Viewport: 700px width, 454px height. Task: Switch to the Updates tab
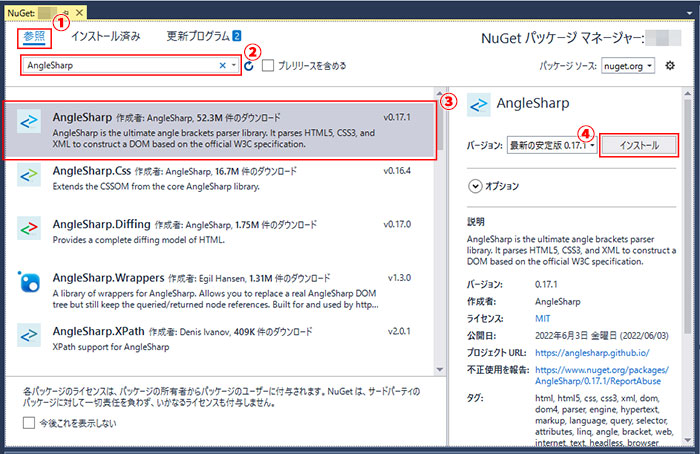pyautogui.click(x=204, y=36)
